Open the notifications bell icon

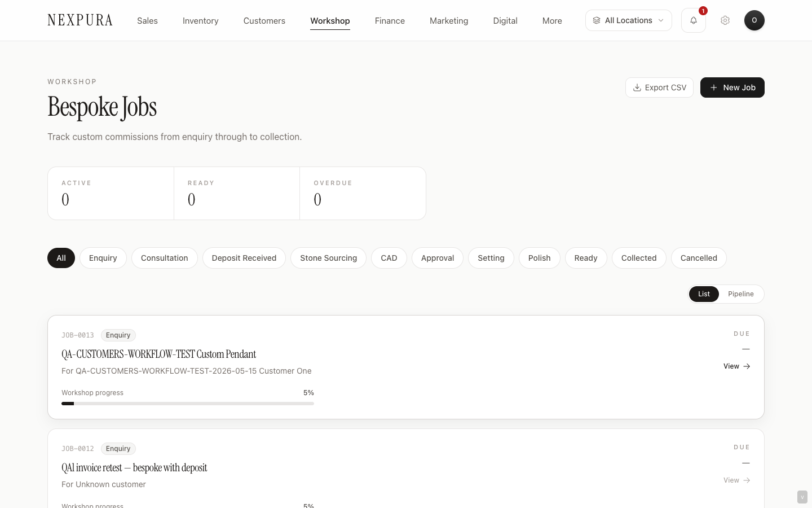[694, 20]
